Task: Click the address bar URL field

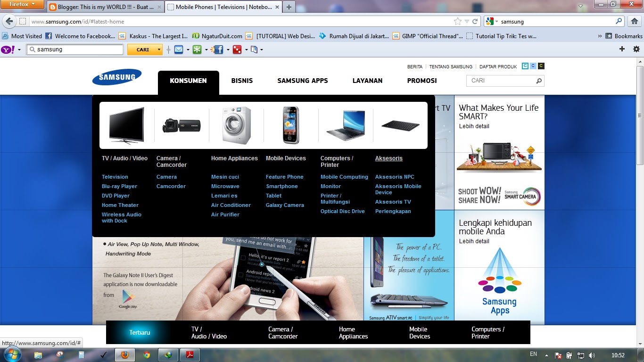Action: coord(240,21)
